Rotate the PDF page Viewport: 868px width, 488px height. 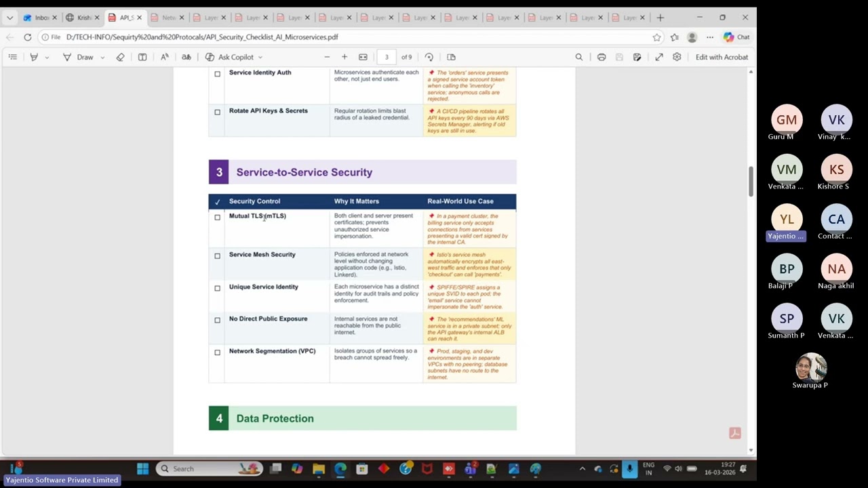coord(429,57)
